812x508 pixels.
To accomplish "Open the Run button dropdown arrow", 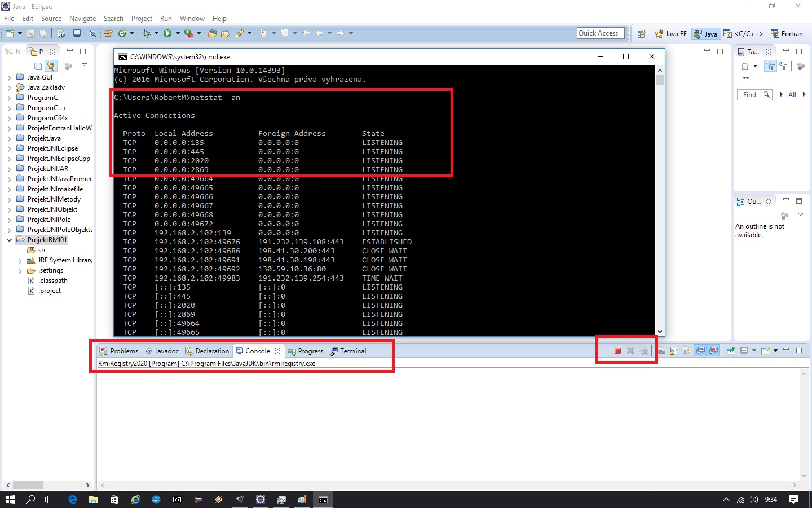I will pos(177,33).
